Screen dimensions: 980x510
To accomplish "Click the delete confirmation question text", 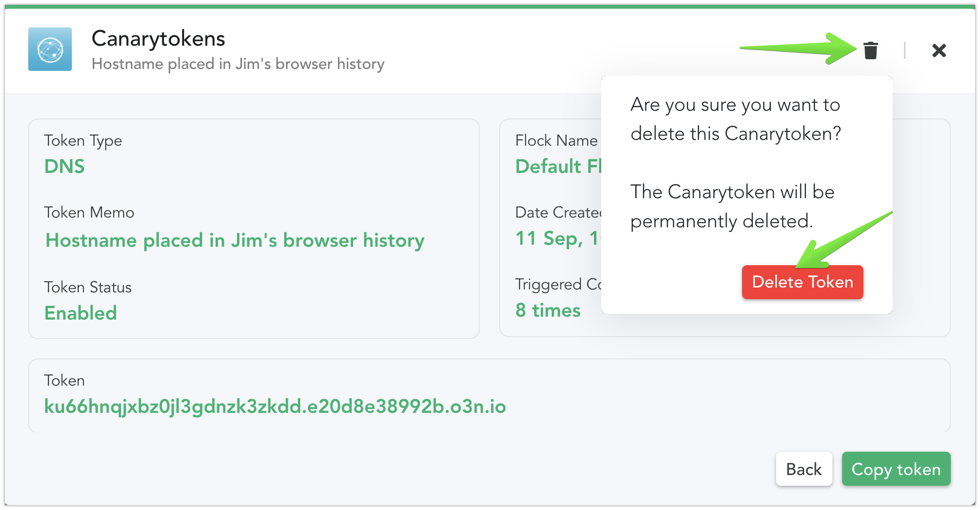I will point(736,119).
